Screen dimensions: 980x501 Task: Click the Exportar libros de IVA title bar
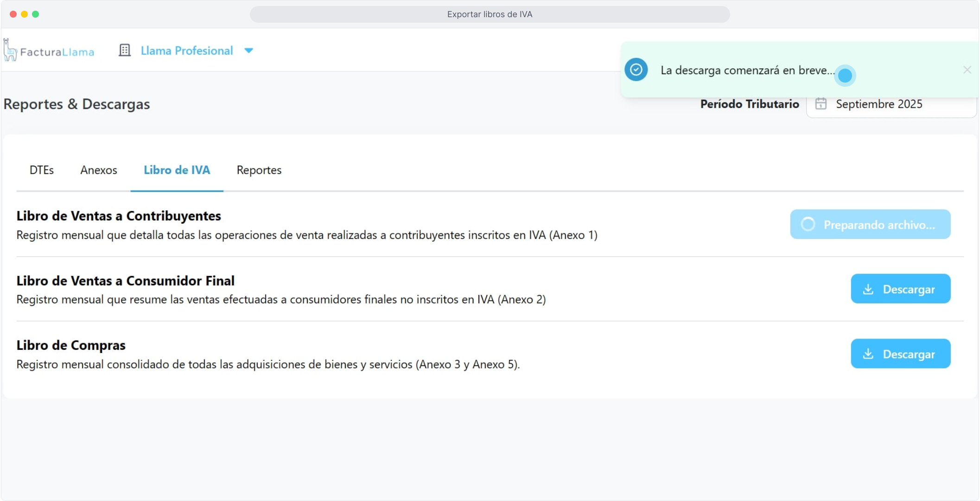coord(490,14)
